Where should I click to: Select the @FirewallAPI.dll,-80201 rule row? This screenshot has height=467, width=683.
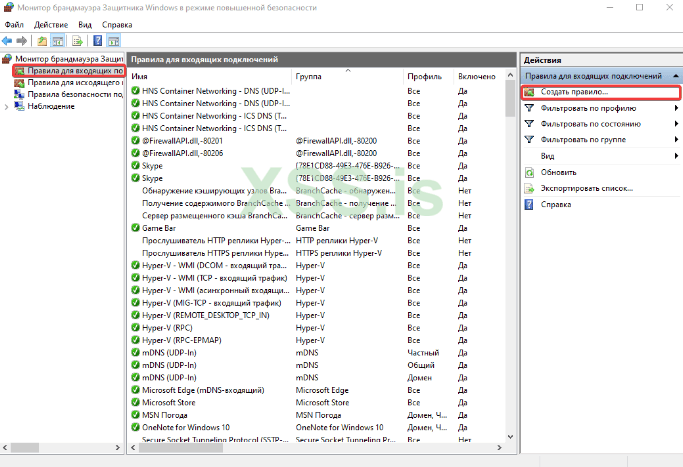tap(317, 141)
